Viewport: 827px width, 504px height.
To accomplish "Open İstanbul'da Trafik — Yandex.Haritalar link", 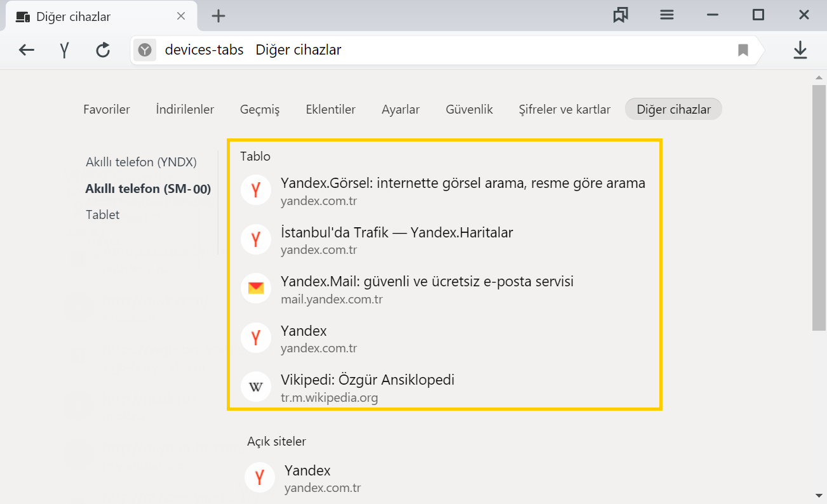I will (x=397, y=232).
